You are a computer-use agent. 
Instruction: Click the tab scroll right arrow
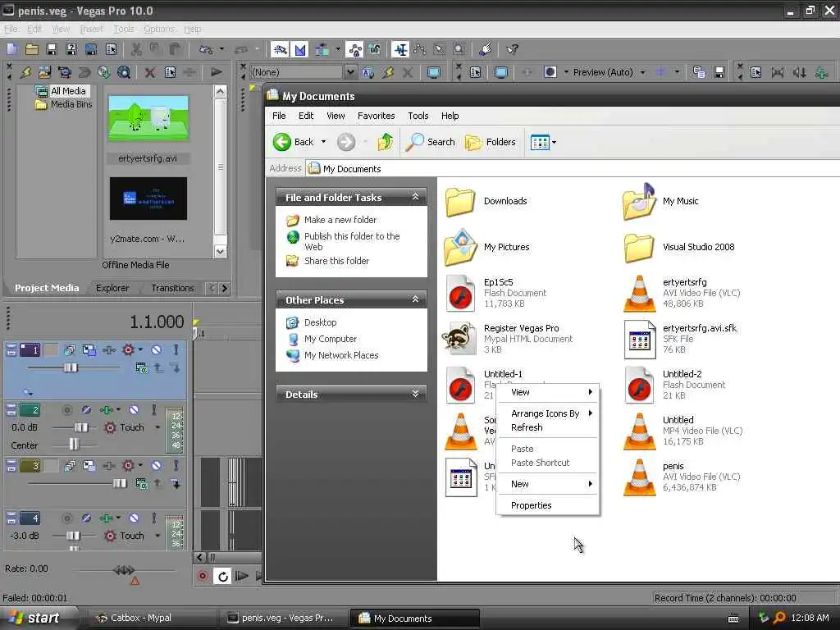[225, 288]
